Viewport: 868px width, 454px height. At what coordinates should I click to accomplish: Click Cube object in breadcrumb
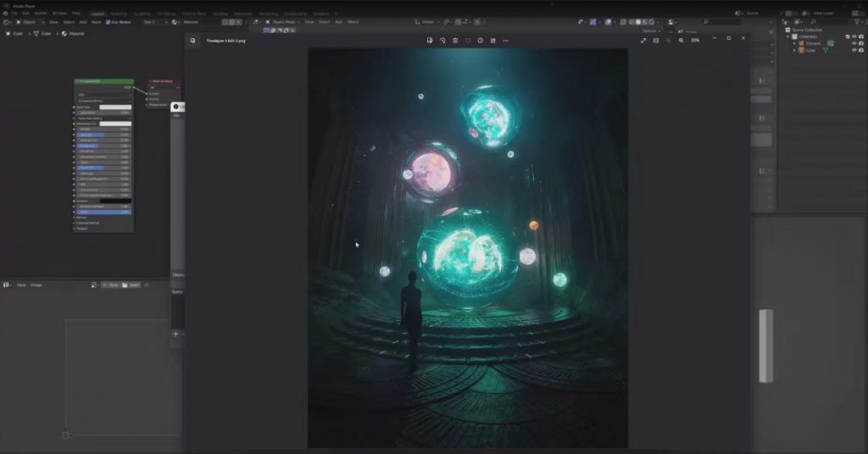tap(14, 34)
